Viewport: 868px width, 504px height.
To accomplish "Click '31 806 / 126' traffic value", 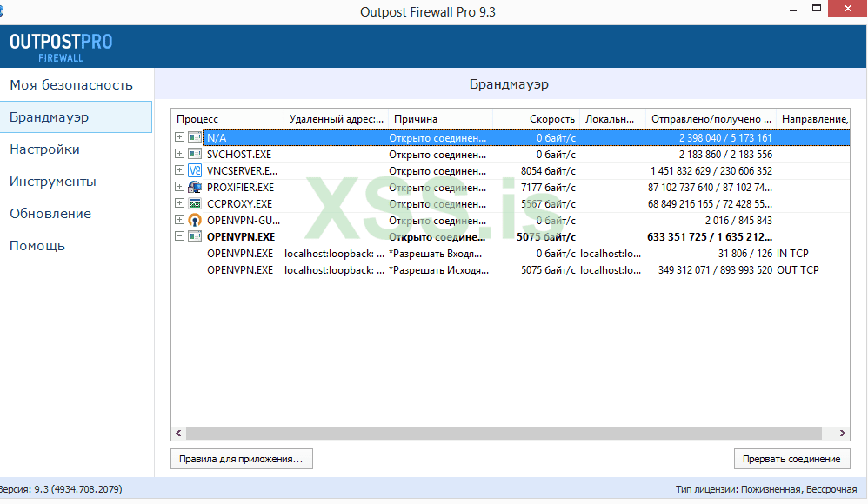I will 745,254.
